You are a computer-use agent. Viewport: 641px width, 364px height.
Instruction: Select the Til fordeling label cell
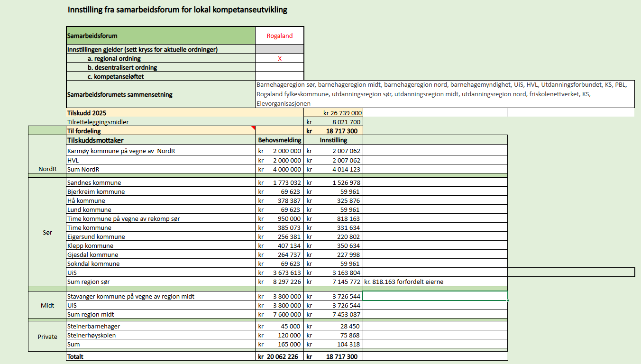coord(161,131)
